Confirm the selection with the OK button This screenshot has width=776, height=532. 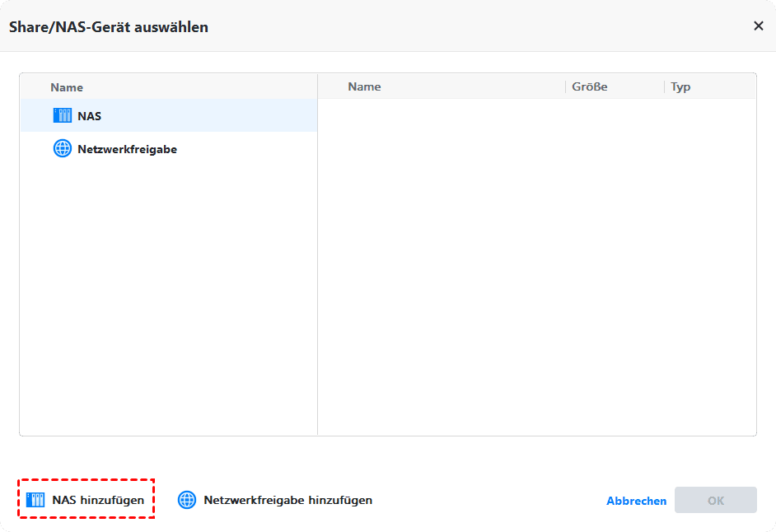[715, 500]
